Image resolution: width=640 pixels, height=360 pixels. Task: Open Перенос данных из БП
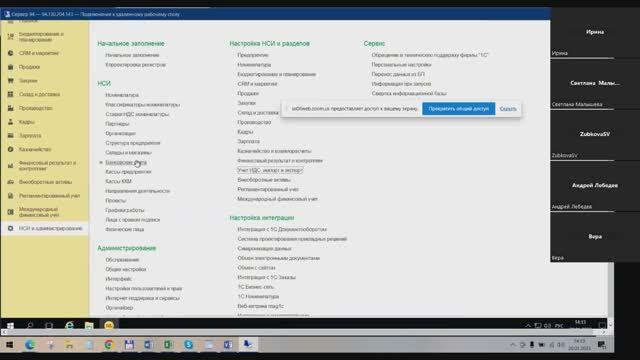[398, 74]
